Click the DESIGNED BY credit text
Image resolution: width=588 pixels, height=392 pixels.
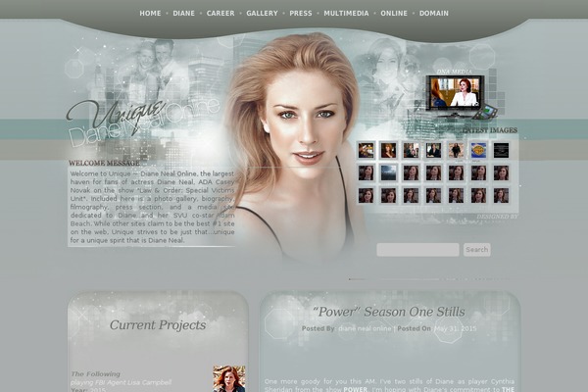[x=497, y=217]
